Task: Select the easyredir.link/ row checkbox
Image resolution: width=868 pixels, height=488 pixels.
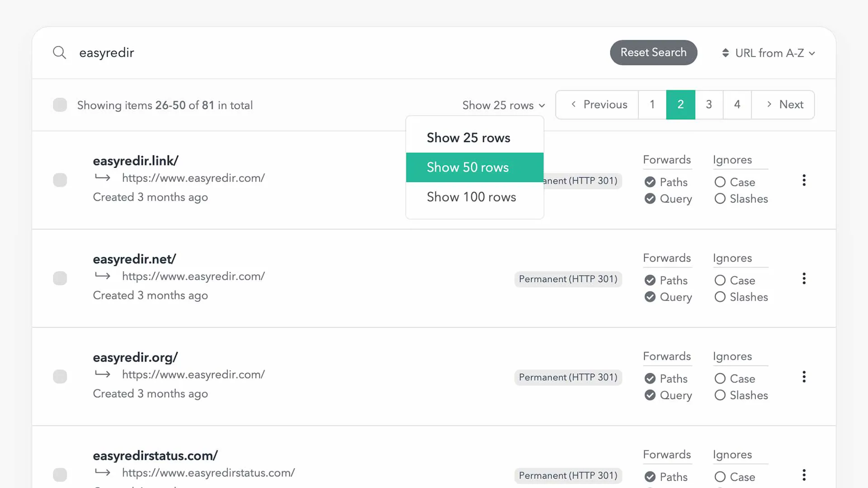Action: click(x=60, y=180)
